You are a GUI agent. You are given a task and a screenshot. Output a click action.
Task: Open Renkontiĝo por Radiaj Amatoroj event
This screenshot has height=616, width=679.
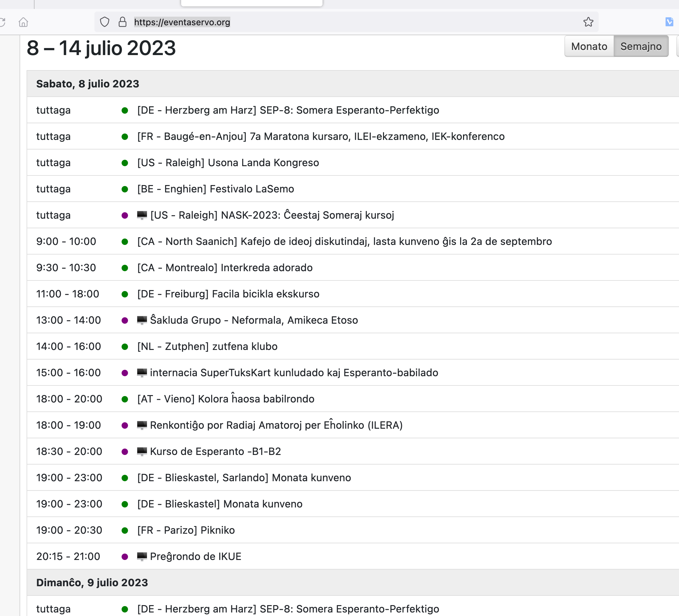[276, 425]
